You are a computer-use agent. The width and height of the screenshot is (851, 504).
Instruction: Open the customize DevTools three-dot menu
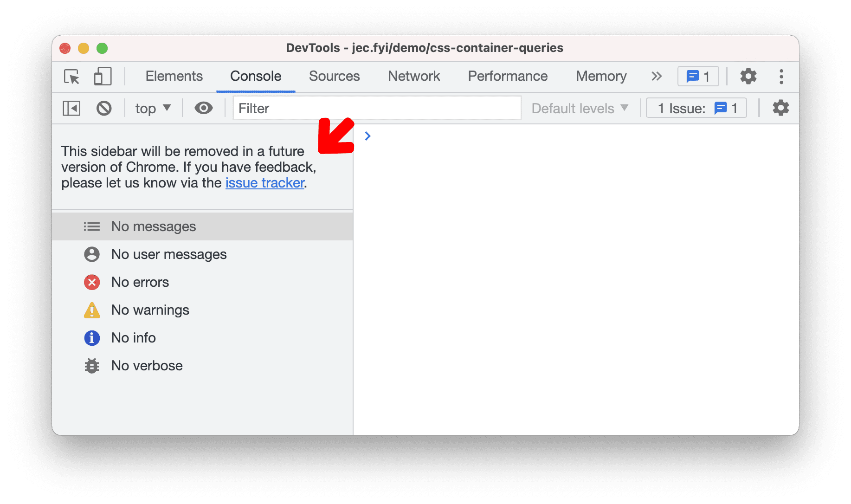click(x=781, y=76)
